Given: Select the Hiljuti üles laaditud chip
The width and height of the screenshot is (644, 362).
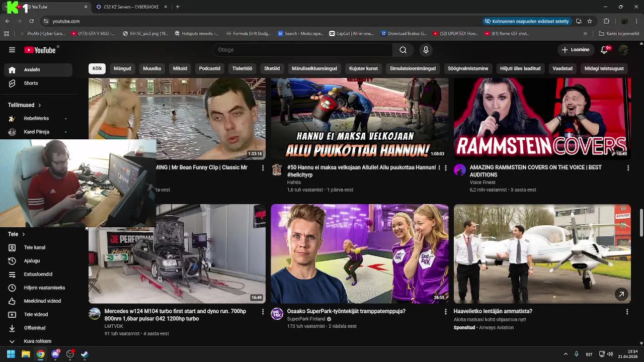Looking at the screenshot, I should coord(520,68).
